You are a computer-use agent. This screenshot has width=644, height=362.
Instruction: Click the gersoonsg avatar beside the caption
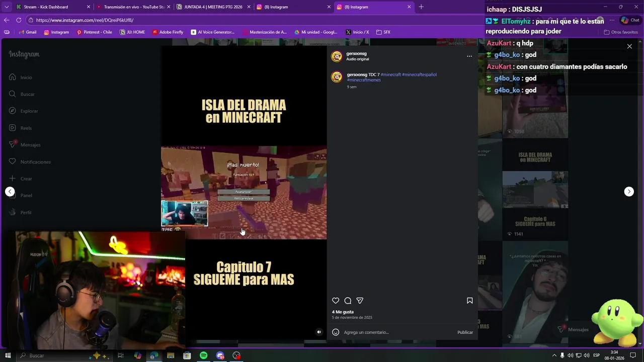(337, 77)
